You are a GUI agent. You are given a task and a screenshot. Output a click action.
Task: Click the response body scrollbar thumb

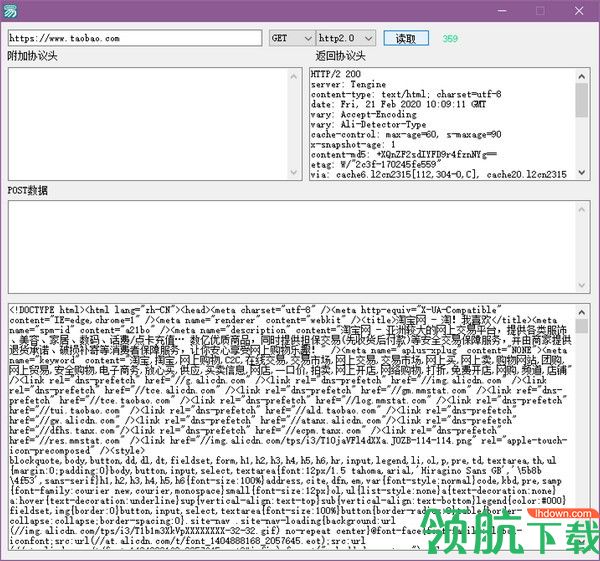tap(582, 326)
